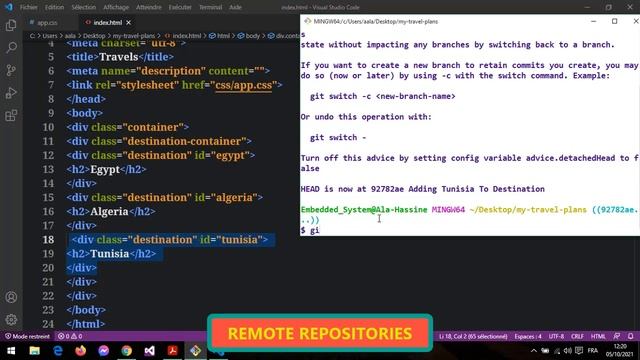Open Visual Studio from the taskbar
Screen dimensions: 640x360
point(149,351)
